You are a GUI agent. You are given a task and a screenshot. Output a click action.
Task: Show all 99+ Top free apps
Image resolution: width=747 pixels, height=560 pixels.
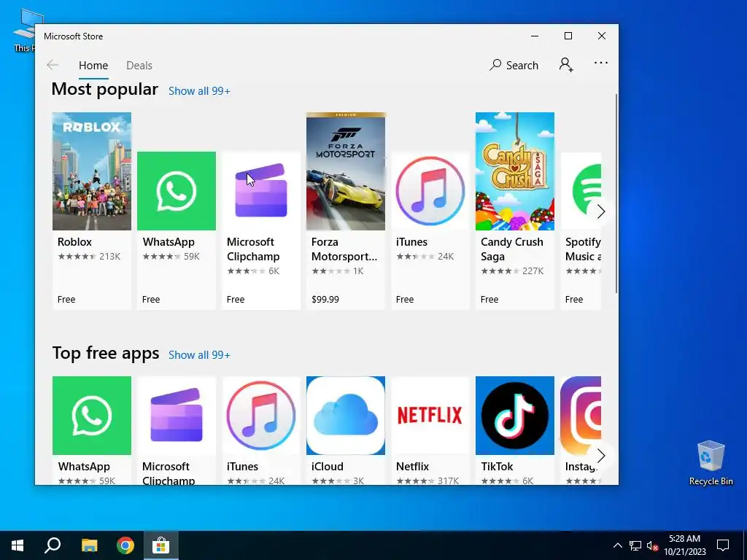(x=199, y=355)
